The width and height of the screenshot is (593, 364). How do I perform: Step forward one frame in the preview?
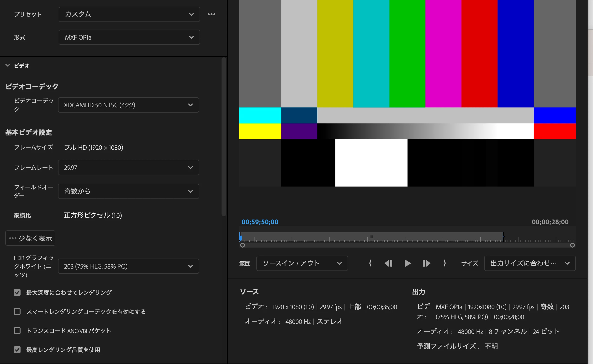[x=426, y=263]
